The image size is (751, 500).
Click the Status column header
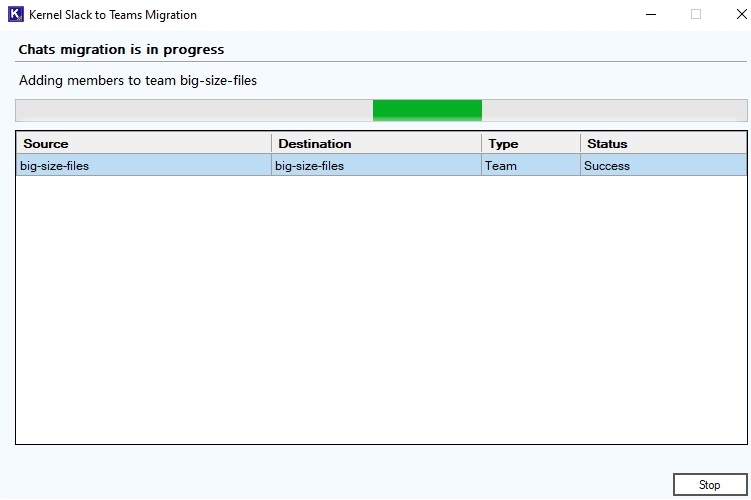click(x=664, y=144)
